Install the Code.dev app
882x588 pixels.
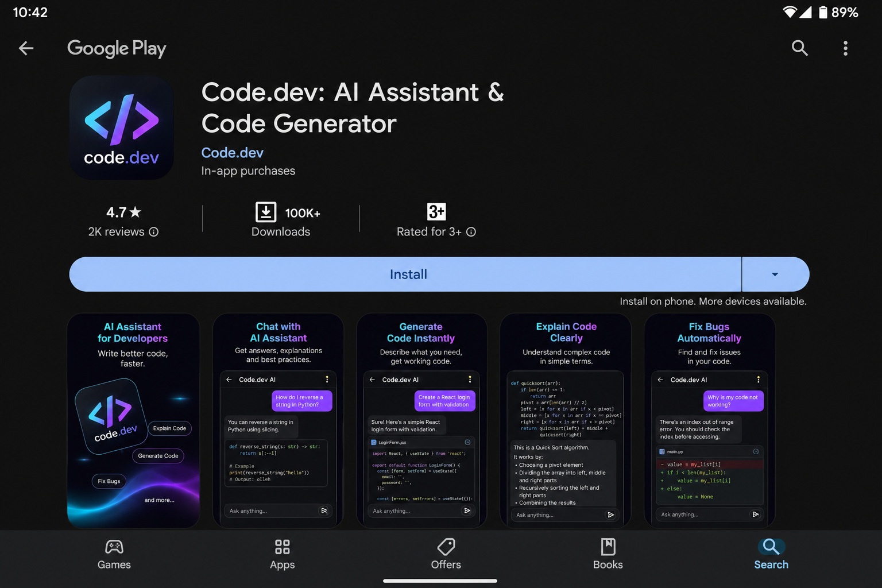(x=405, y=274)
